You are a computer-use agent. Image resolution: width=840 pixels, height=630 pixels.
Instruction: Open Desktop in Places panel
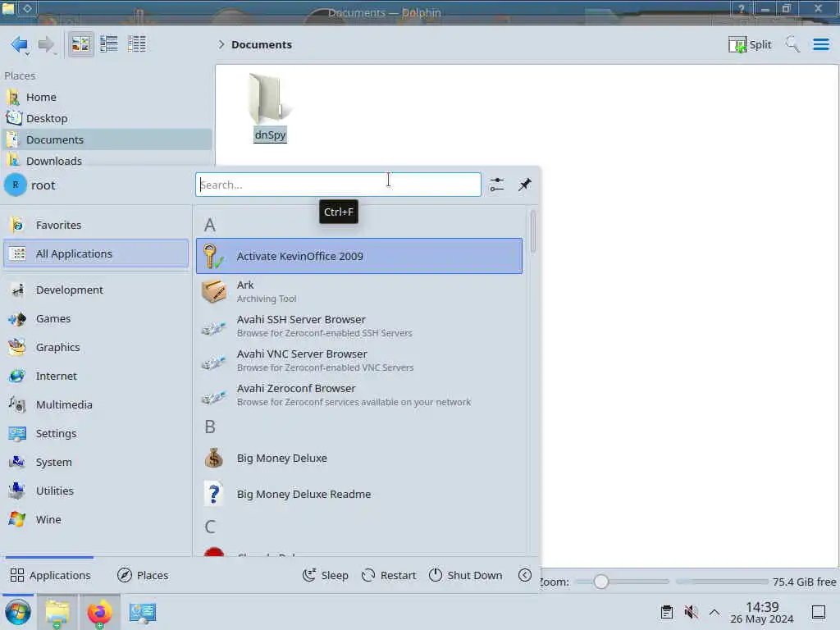point(106,118)
